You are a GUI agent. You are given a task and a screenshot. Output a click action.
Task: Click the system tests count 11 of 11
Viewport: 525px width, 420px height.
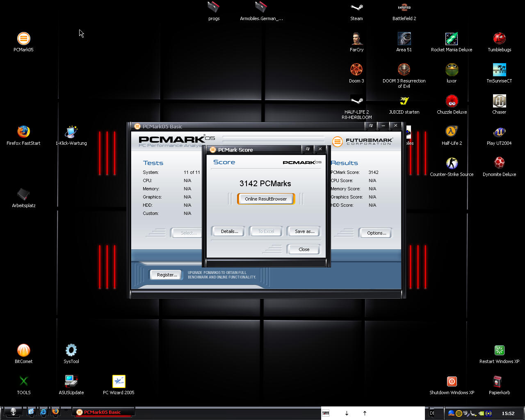(192, 172)
